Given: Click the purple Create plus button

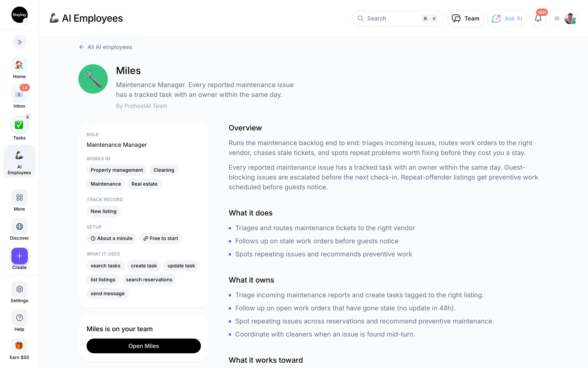Looking at the screenshot, I should click(19, 256).
